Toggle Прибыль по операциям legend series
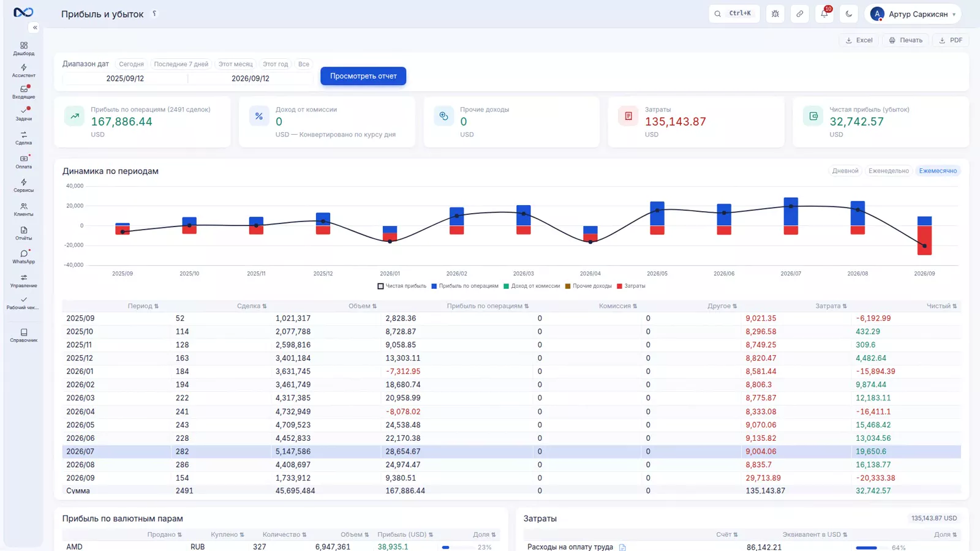Screen dimensions: 980x551 click(465, 286)
